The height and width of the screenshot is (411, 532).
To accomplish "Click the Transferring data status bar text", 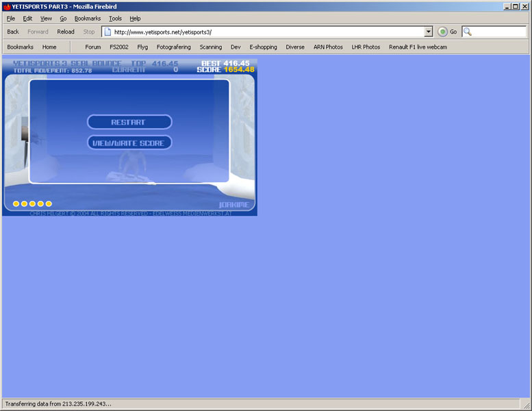I will (x=58, y=404).
